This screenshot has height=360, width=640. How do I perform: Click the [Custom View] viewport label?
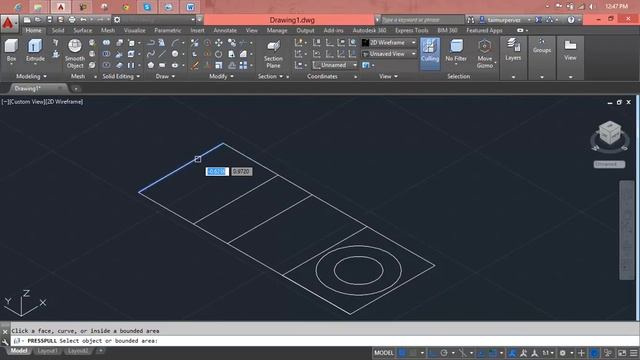(x=27, y=102)
